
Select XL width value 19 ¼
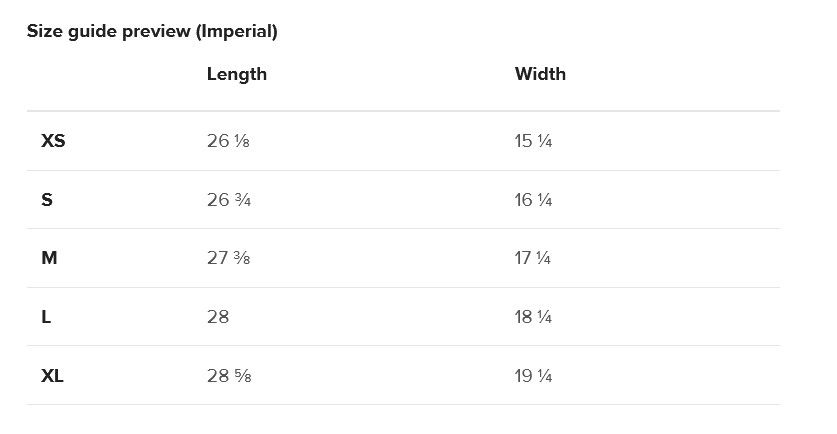click(533, 376)
